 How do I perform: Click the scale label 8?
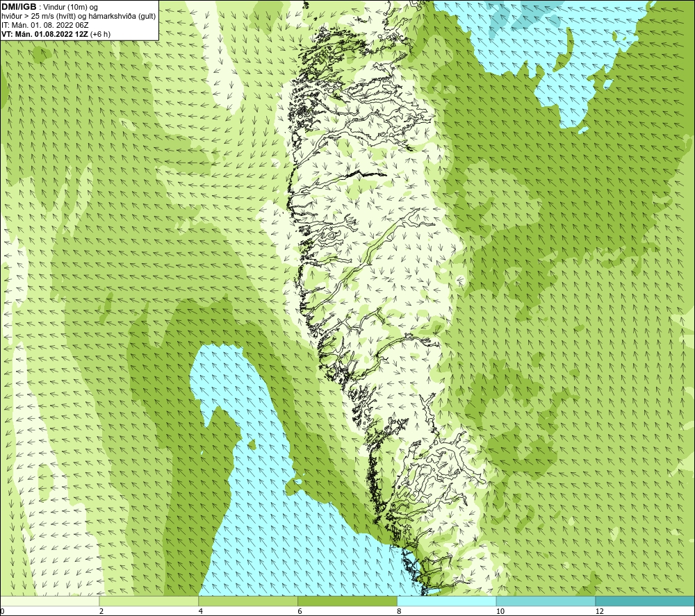coord(400,611)
